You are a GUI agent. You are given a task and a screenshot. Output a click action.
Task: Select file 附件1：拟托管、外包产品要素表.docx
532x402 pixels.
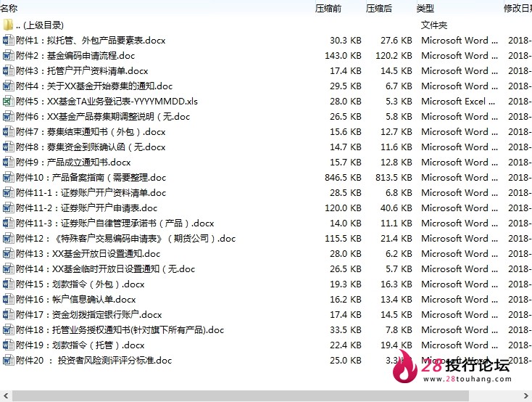tap(91, 41)
